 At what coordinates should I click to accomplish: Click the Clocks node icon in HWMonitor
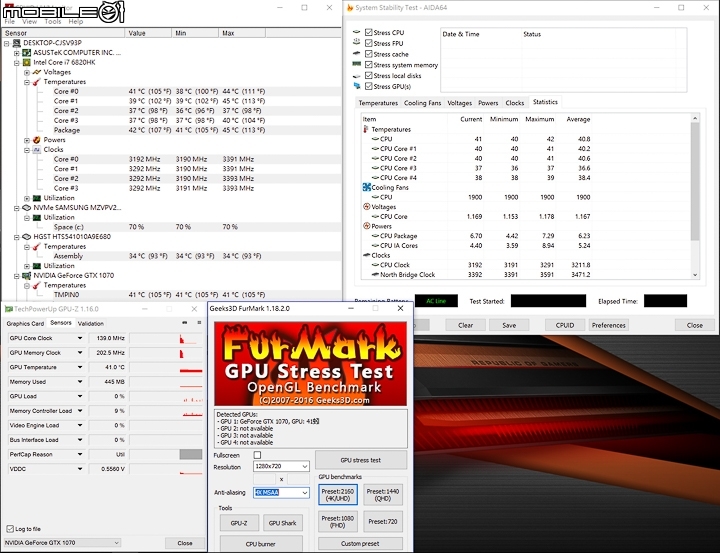[x=37, y=149]
